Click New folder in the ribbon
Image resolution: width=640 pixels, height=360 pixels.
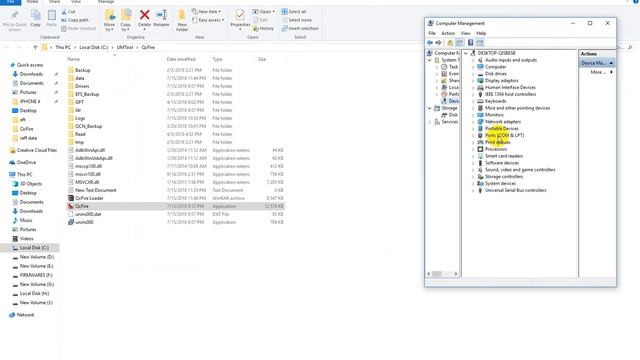click(x=182, y=20)
